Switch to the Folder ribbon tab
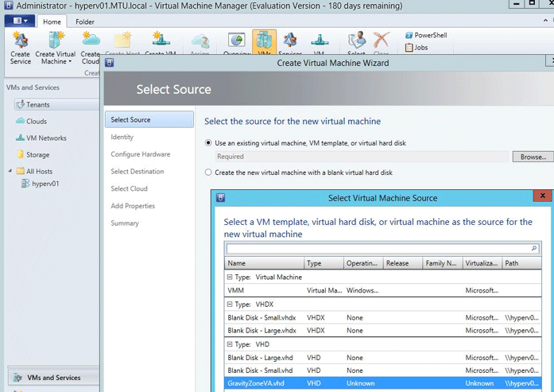 (85, 21)
